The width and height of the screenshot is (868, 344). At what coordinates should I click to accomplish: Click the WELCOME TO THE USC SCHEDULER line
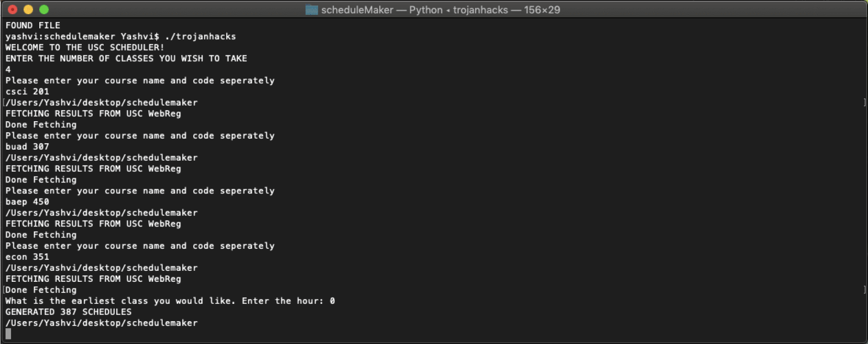(x=85, y=48)
